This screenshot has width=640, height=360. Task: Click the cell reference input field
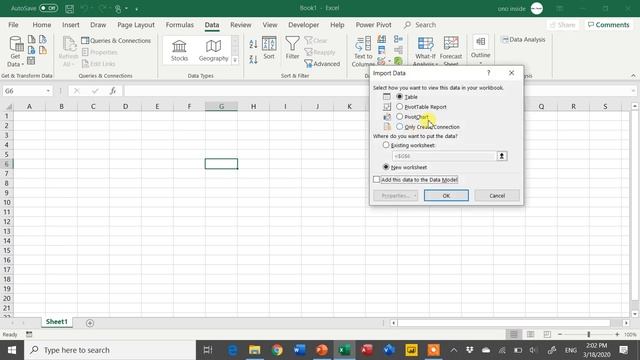(444, 156)
